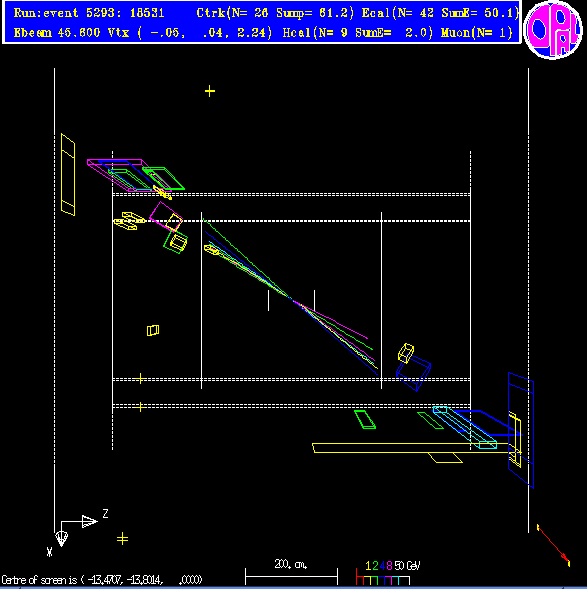587x589 pixels.
Task: Select the yellow cross marker beside the axes
Action: [122, 539]
